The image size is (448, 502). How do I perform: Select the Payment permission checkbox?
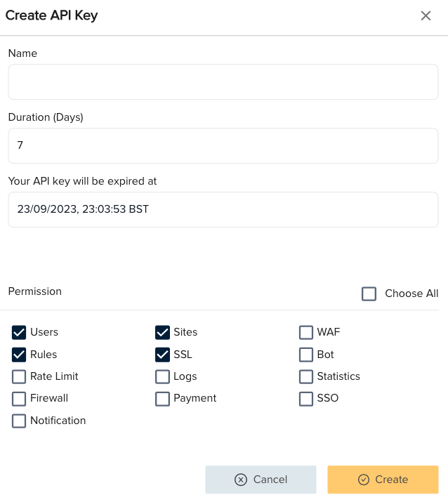[162, 399]
